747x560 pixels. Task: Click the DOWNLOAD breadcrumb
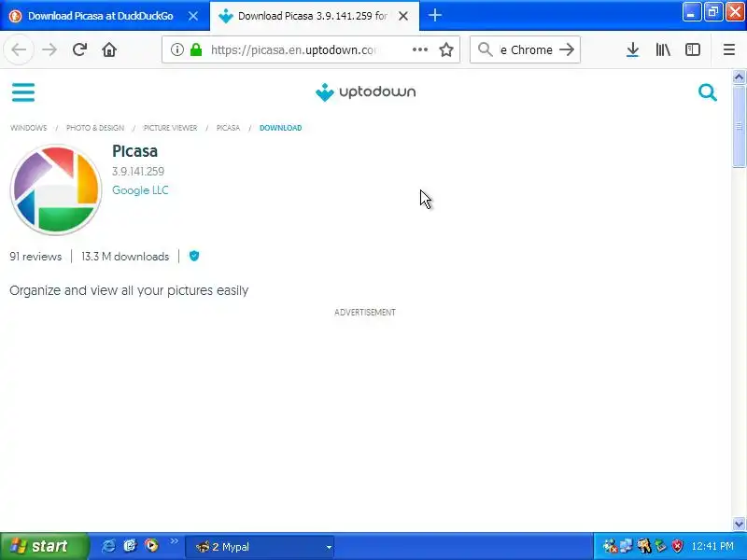click(281, 128)
